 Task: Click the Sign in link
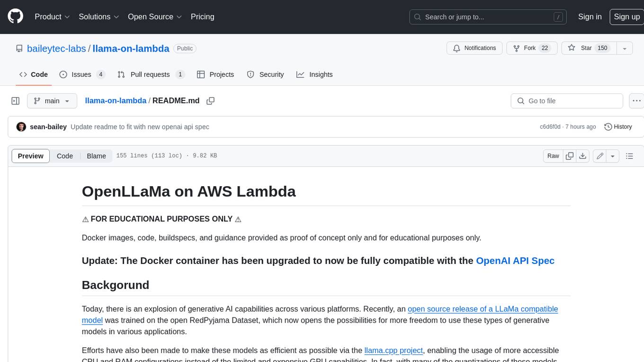(x=590, y=17)
